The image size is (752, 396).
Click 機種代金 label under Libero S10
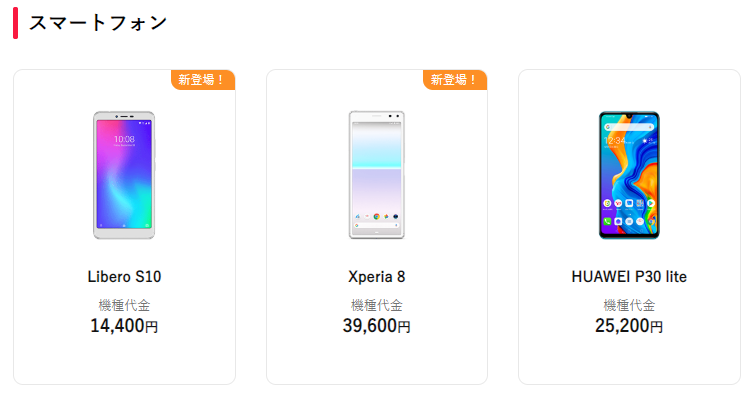124,305
